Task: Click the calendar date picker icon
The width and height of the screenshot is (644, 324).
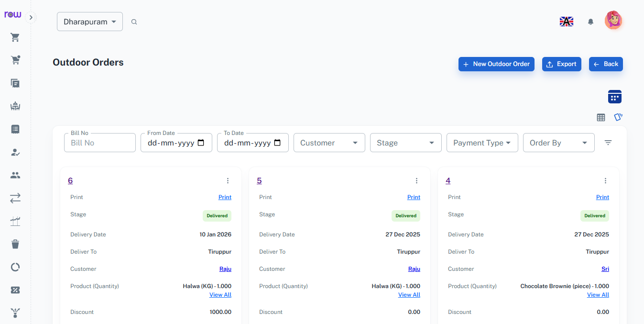Action: [614, 96]
